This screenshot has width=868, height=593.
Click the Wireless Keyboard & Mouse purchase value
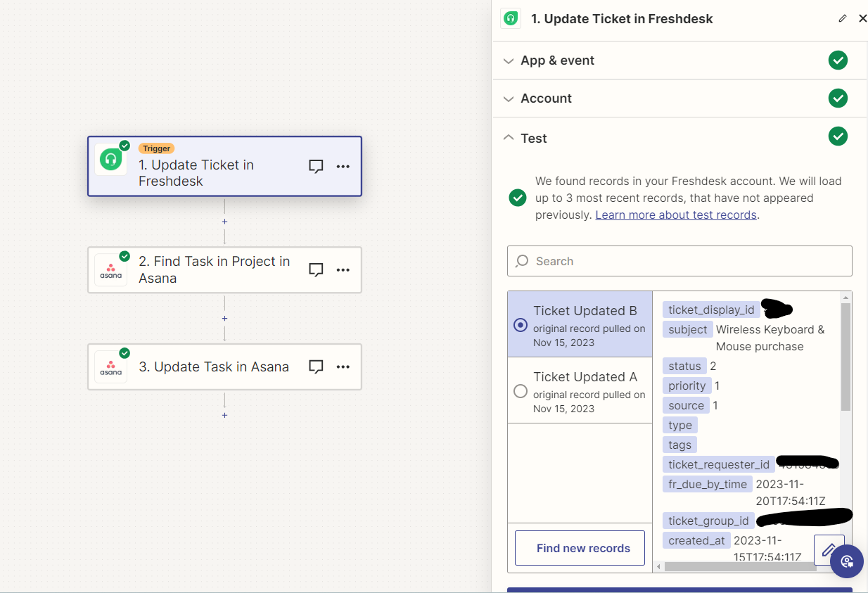click(770, 338)
